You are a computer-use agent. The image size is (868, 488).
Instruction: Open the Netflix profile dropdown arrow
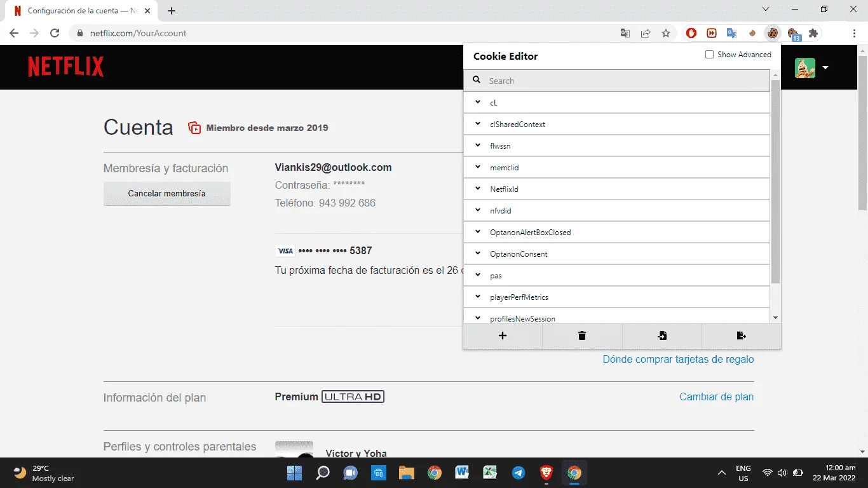825,67
